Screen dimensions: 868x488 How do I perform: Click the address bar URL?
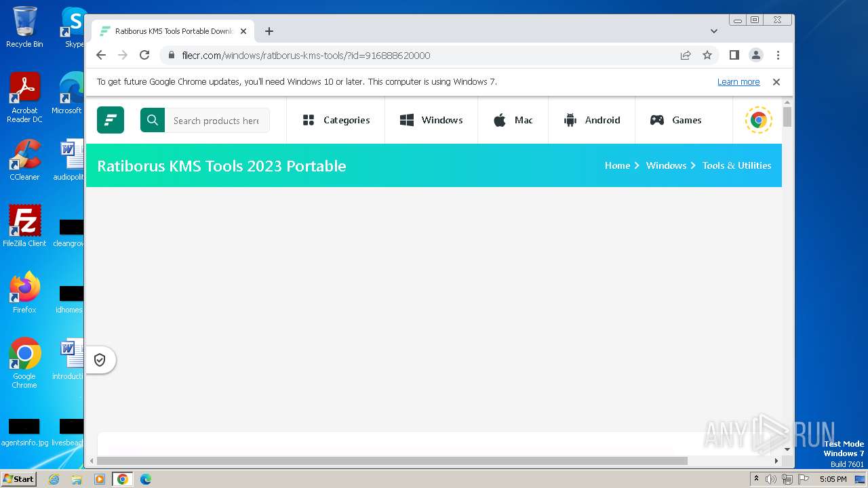coord(306,56)
